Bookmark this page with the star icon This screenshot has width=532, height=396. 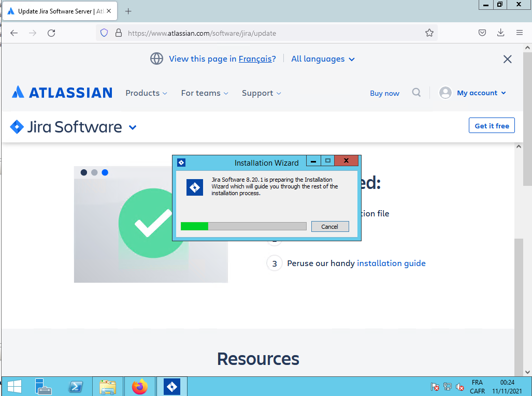click(x=429, y=33)
